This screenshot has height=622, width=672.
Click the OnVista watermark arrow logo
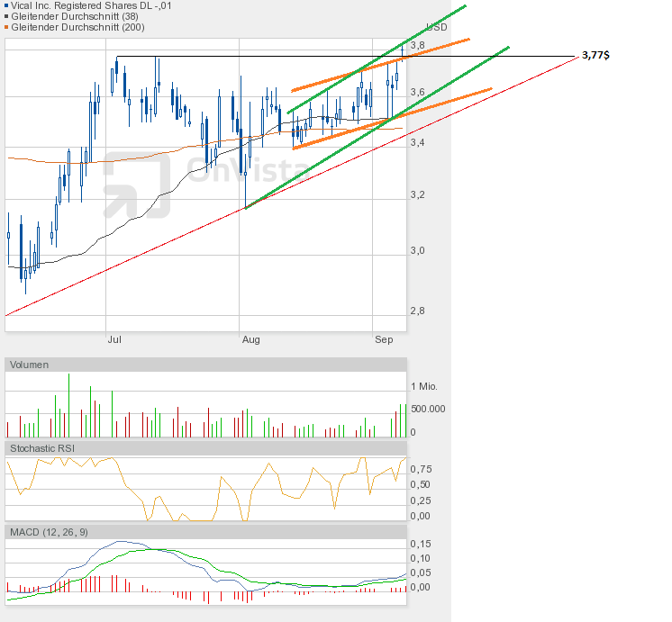tap(135, 186)
